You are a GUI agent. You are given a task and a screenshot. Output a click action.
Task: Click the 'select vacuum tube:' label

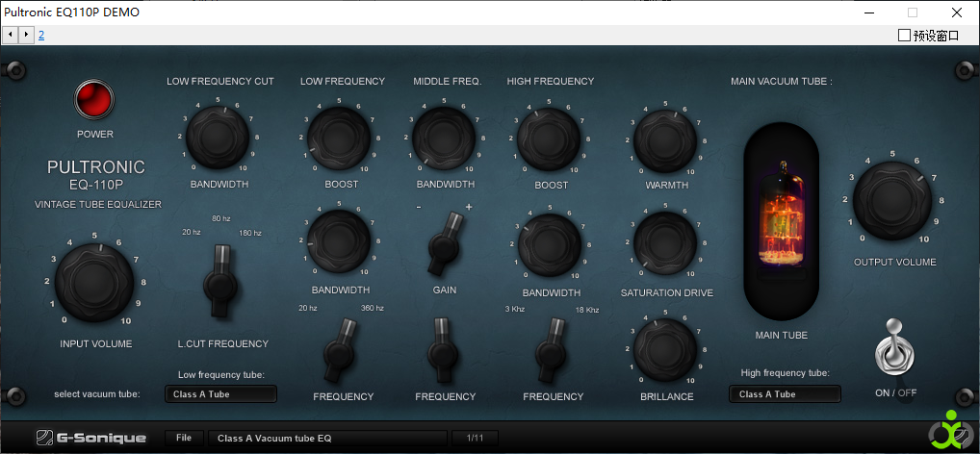(x=97, y=394)
